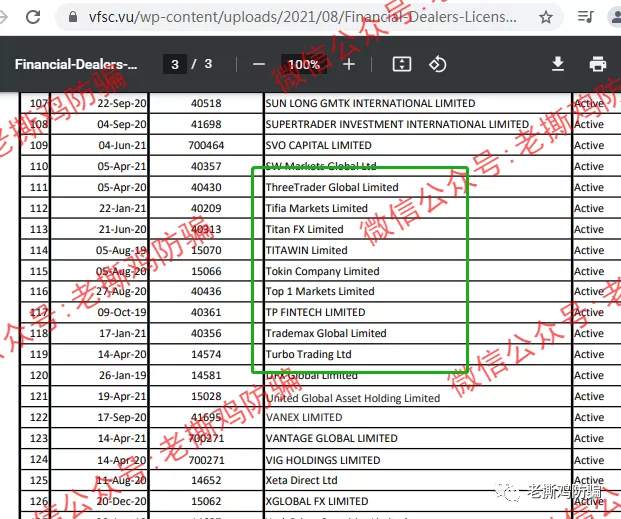Screen dimensions: 621x519
Task: Download the PDF file
Action: (x=558, y=64)
